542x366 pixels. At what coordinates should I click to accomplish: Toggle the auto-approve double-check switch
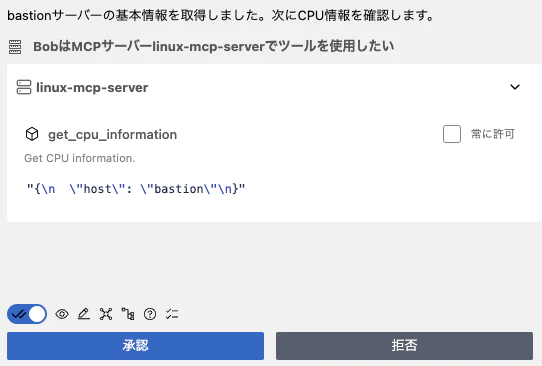coord(27,314)
